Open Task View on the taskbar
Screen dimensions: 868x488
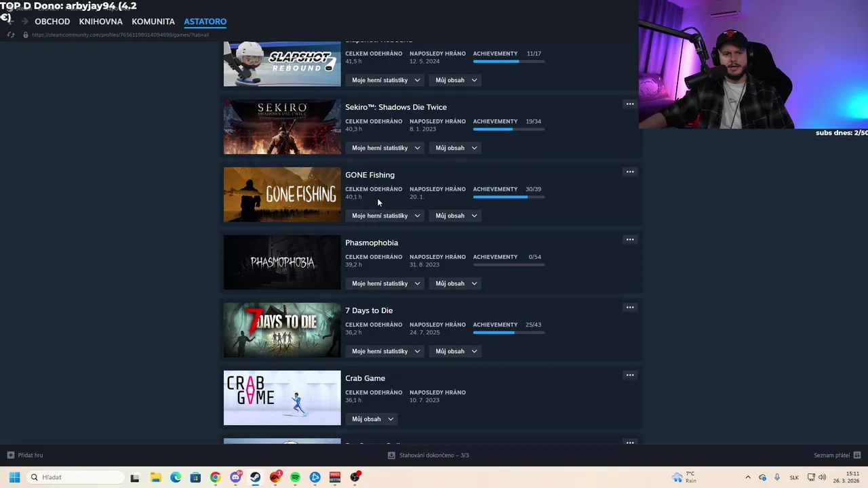coord(135,477)
